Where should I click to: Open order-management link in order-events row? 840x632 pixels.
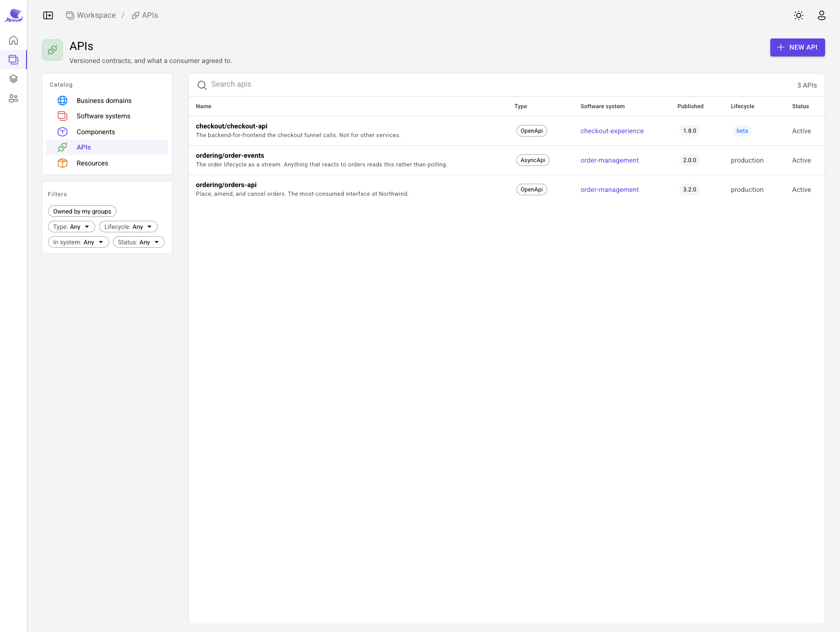(609, 160)
